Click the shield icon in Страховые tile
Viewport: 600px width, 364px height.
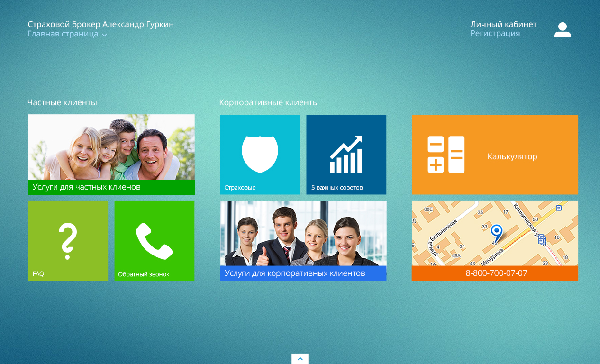[x=260, y=153]
